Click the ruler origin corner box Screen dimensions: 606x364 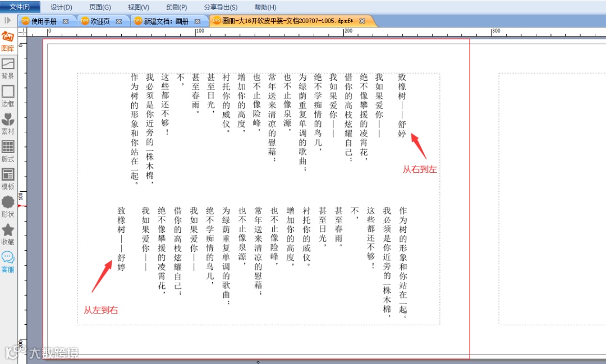click(22, 31)
